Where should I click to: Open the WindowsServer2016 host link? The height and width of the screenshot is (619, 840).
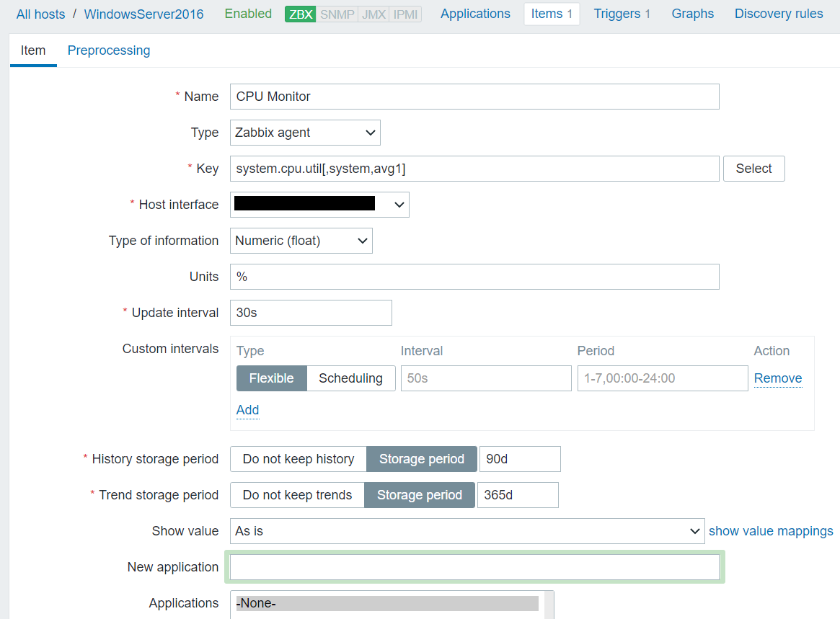(x=143, y=14)
